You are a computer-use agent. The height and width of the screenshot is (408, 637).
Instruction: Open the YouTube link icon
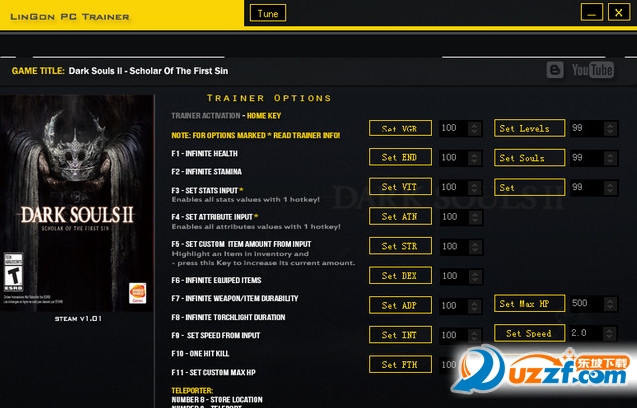pos(593,70)
